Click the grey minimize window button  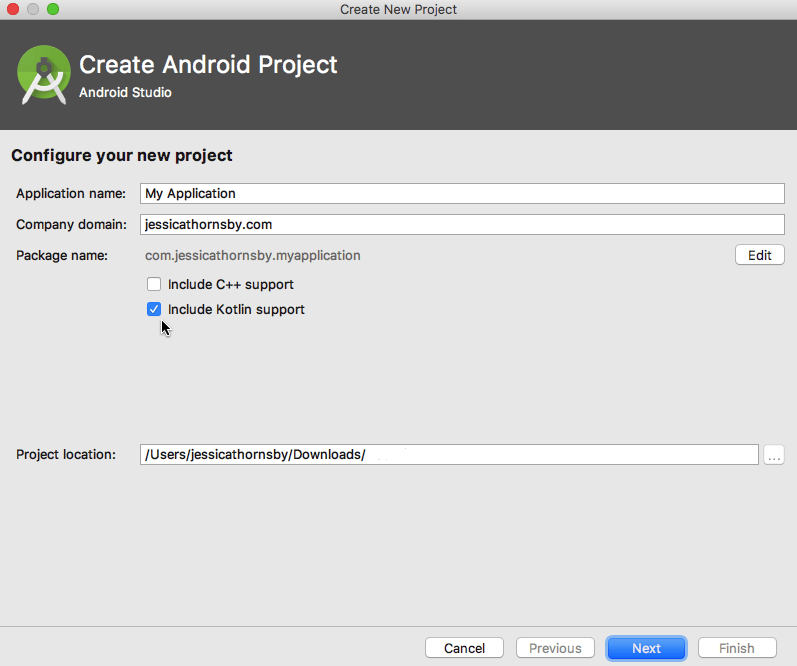tap(33, 9)
